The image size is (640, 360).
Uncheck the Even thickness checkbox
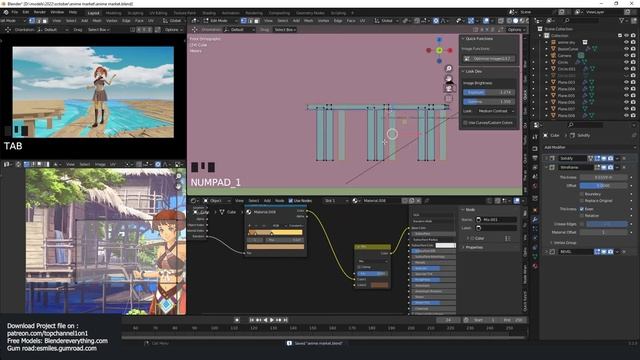tap(582, 209)
